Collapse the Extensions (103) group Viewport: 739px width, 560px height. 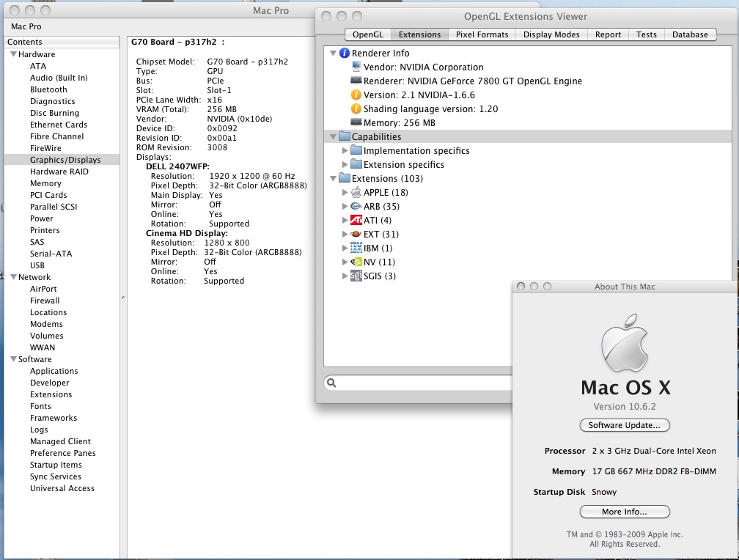tap(333, 179)
